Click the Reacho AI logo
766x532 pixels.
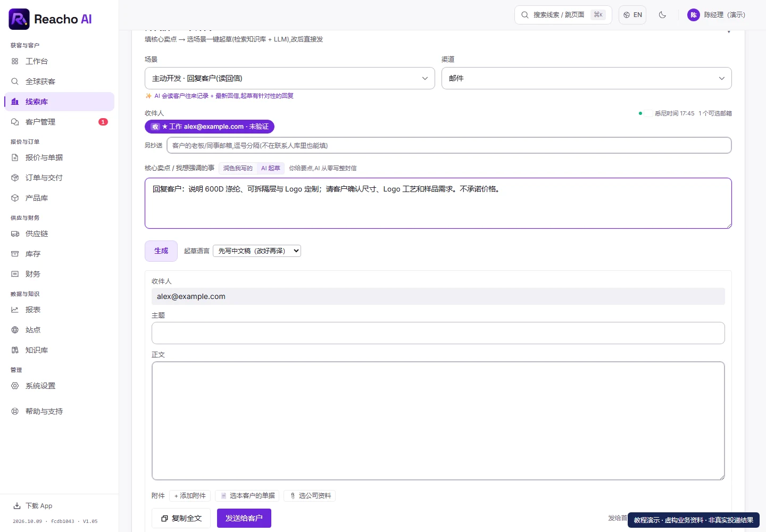[51, 19]
